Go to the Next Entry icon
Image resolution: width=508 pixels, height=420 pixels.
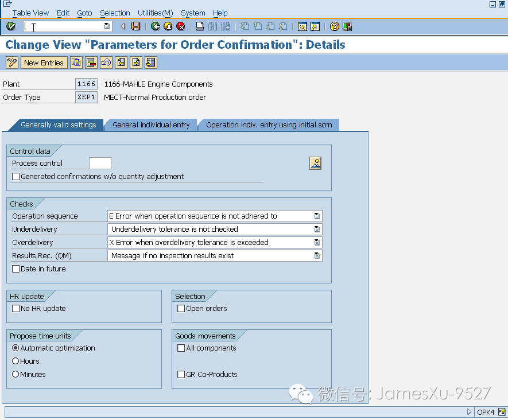[135, 63]
